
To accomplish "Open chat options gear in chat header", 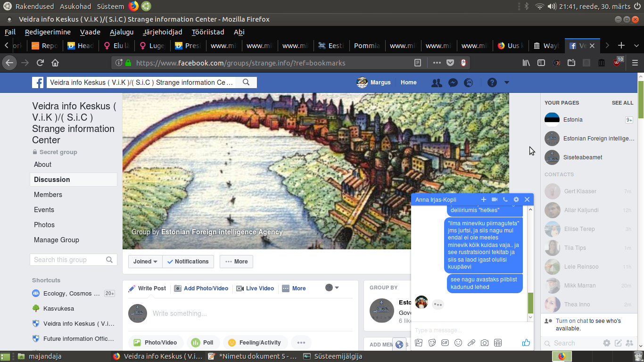I will (516, 199).
